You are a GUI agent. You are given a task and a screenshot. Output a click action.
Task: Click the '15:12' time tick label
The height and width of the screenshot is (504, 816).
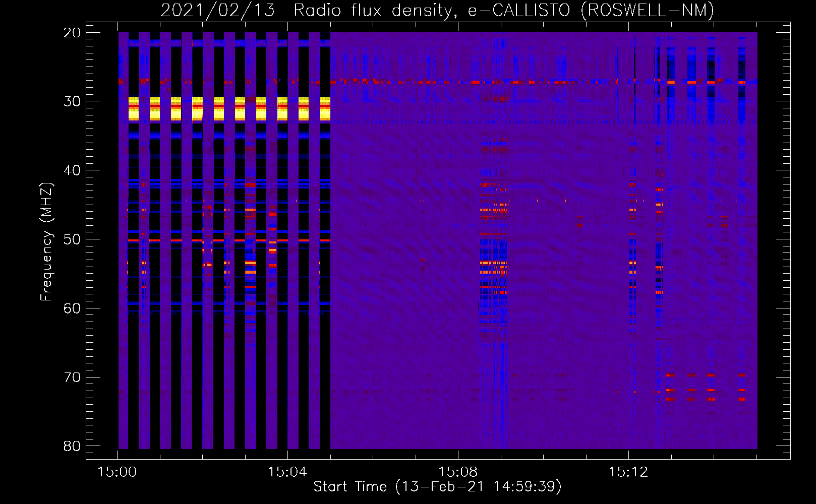[x=628, y=472]
